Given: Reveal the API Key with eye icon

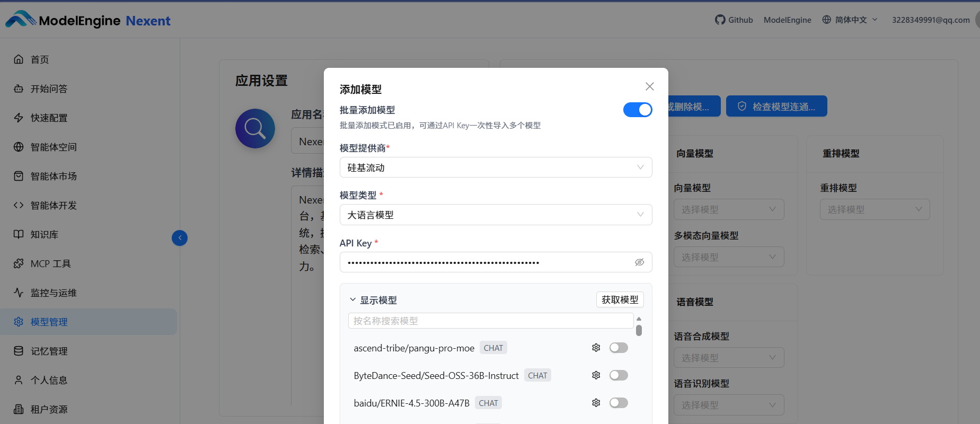Looking at the screenshot, I should [x=640, y=262].
